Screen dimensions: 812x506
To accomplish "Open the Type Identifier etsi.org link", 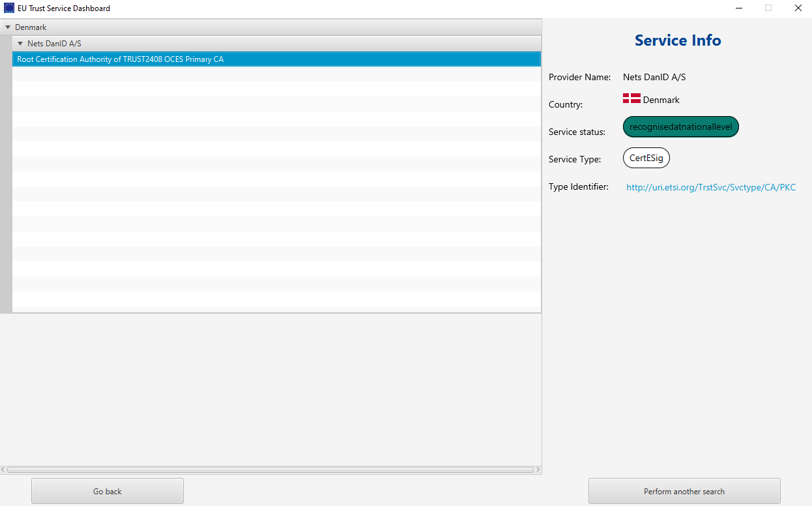I will (x=711, y=187).
